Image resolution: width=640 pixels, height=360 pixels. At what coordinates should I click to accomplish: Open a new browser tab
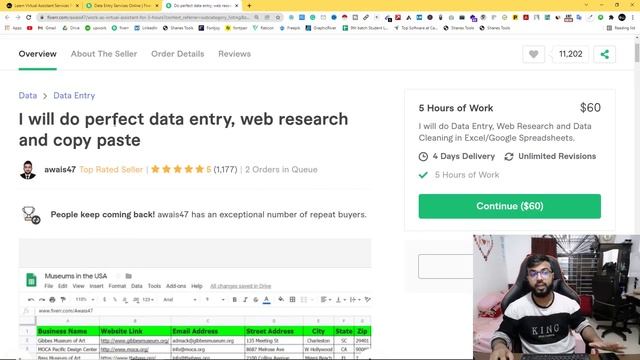(x=249, y=6)
